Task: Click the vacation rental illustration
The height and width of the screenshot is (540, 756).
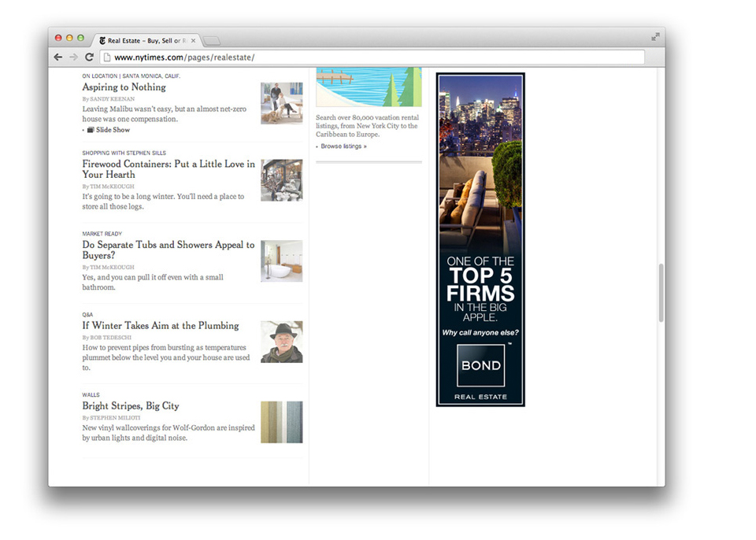Action: 369,87
